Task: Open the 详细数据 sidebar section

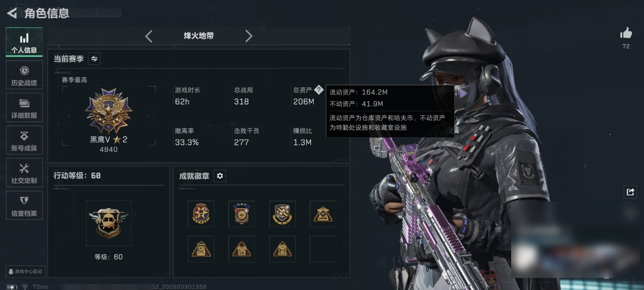Action: (x=24, y=108)
